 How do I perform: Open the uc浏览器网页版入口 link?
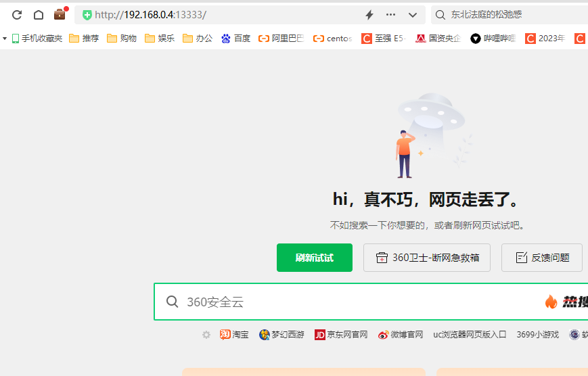pyautogui.click(x=470, y=334)
